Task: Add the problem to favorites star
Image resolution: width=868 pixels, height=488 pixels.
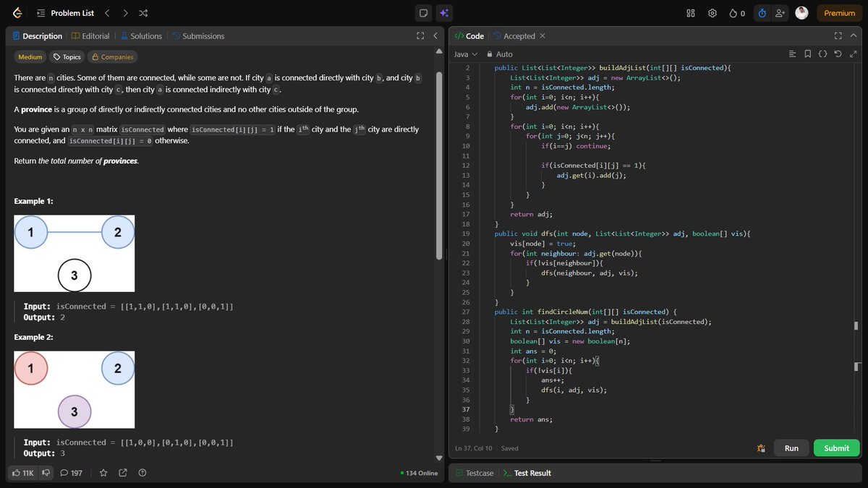Action: pos(103,473)
